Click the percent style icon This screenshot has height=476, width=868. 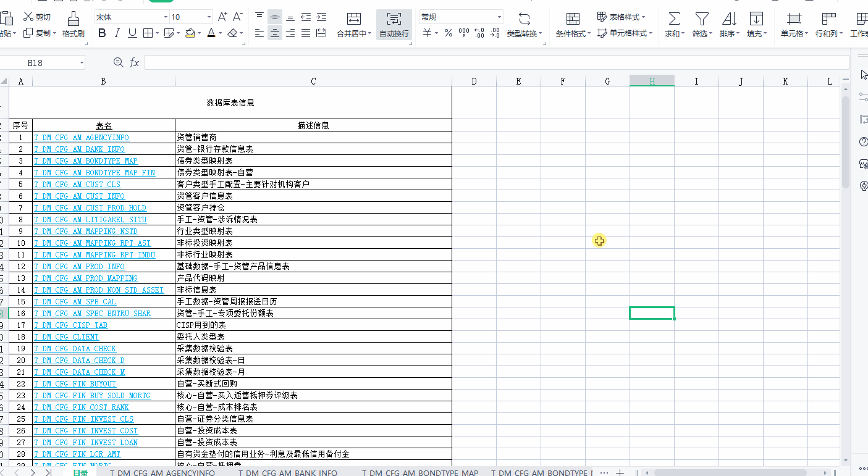tap(448, 33)
